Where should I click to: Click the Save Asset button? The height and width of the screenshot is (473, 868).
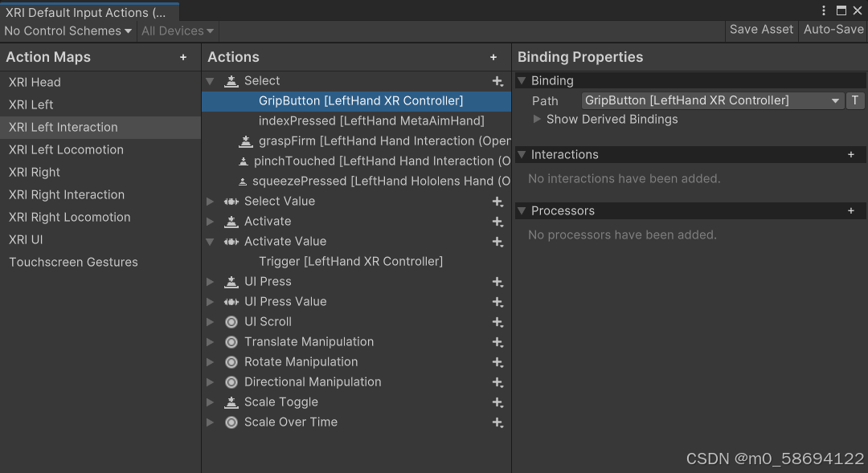(x=760, y=29)
